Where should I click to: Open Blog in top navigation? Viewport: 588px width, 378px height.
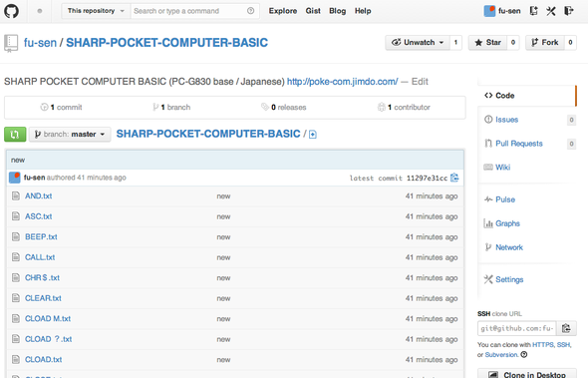pyautogui.click(x=337, y=11)
